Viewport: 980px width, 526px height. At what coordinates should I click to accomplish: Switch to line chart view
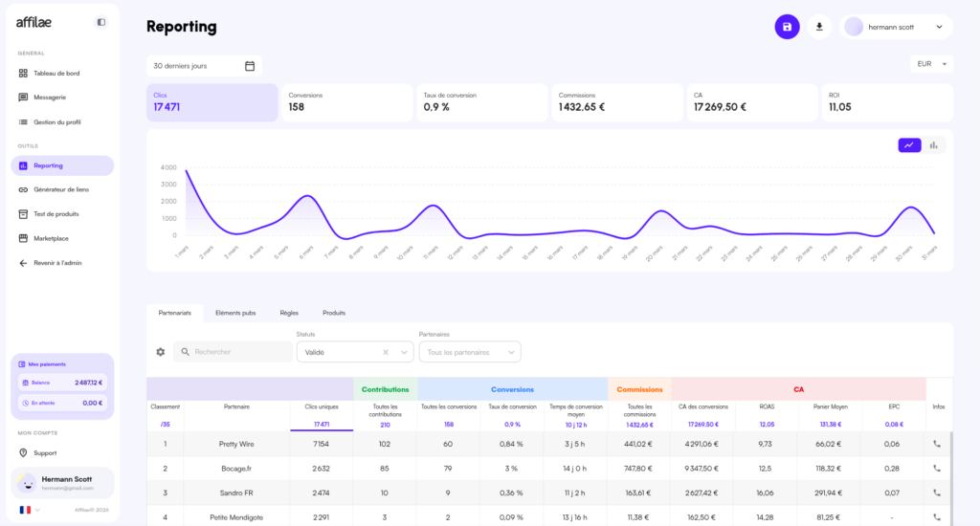coord(908,145)
